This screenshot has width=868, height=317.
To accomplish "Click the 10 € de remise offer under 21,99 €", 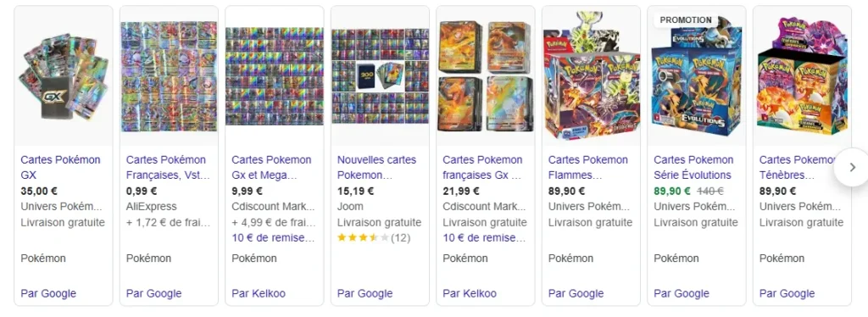I will (x=484, y=238).
